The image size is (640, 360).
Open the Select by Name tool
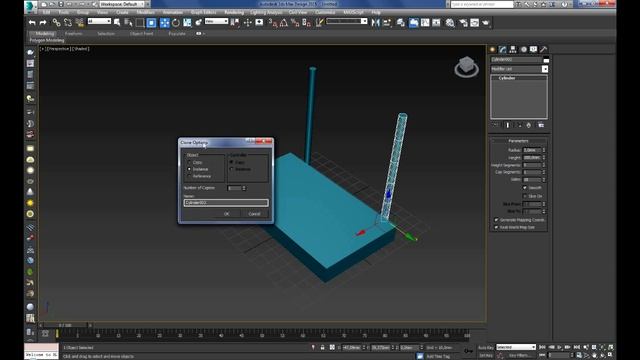[x=129, y=22]
